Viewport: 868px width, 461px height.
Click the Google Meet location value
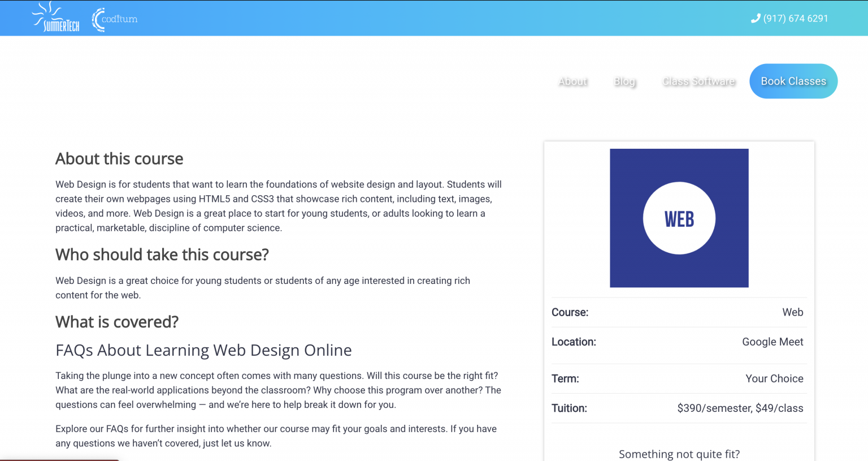[x=772, y=342]
